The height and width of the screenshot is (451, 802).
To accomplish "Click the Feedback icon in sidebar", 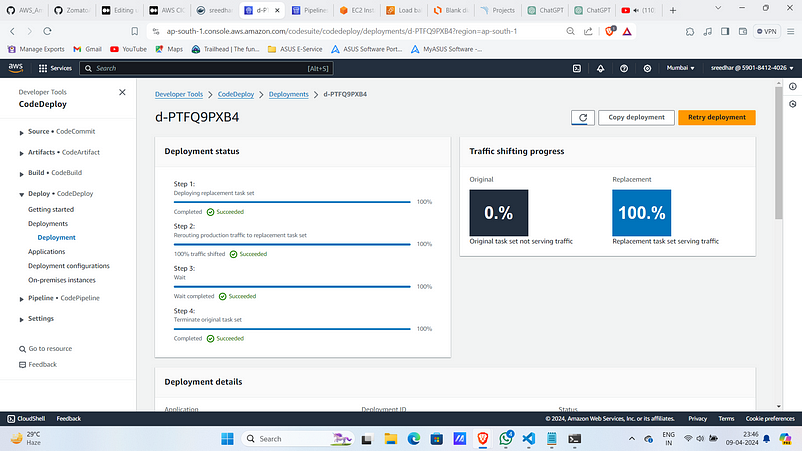I will [22, 365].
